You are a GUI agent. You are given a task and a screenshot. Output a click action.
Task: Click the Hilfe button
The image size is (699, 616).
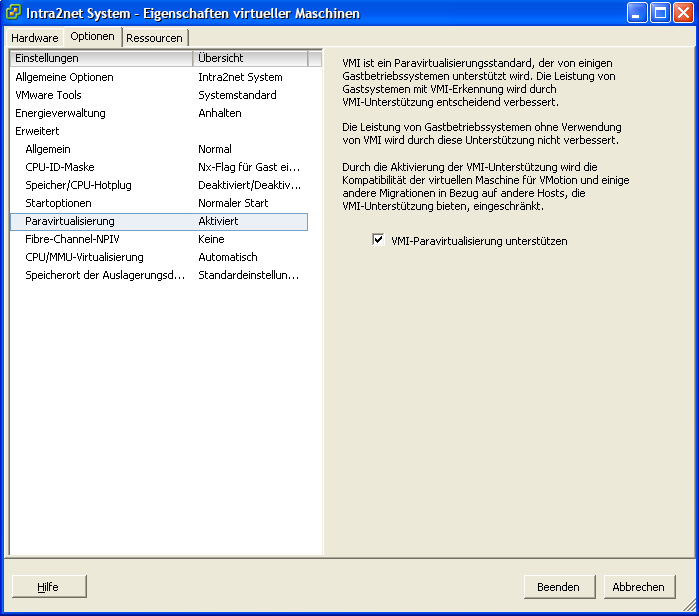49,587
